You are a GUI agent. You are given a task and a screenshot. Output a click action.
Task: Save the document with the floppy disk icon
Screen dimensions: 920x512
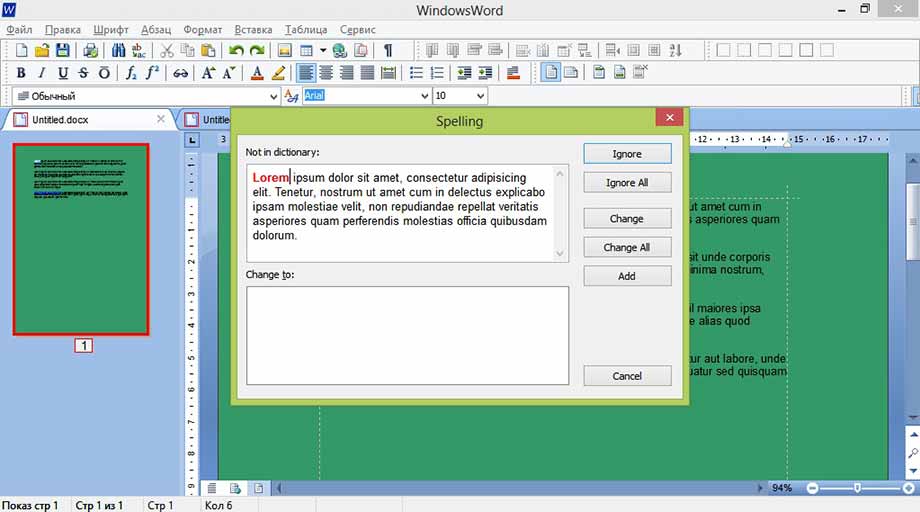click(63, 50)
